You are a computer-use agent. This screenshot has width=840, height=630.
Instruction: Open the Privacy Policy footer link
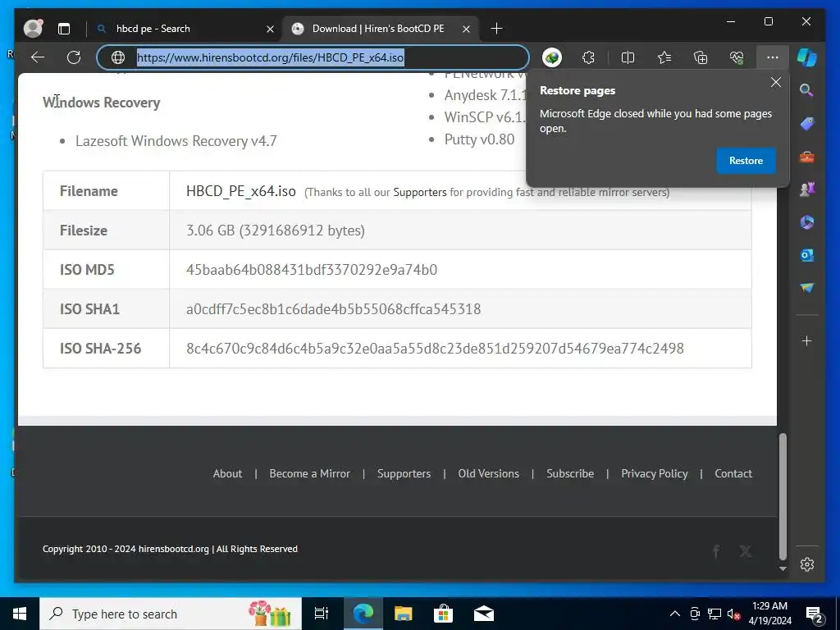point(654,473)
